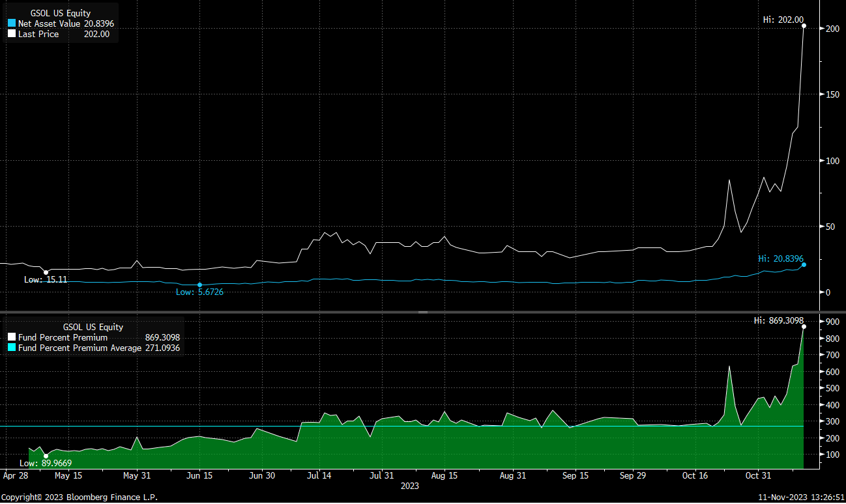The image size is (846, 504).
Task: Select the Hi: 869.3098 premium marker point
Action: tap(804, 326)
